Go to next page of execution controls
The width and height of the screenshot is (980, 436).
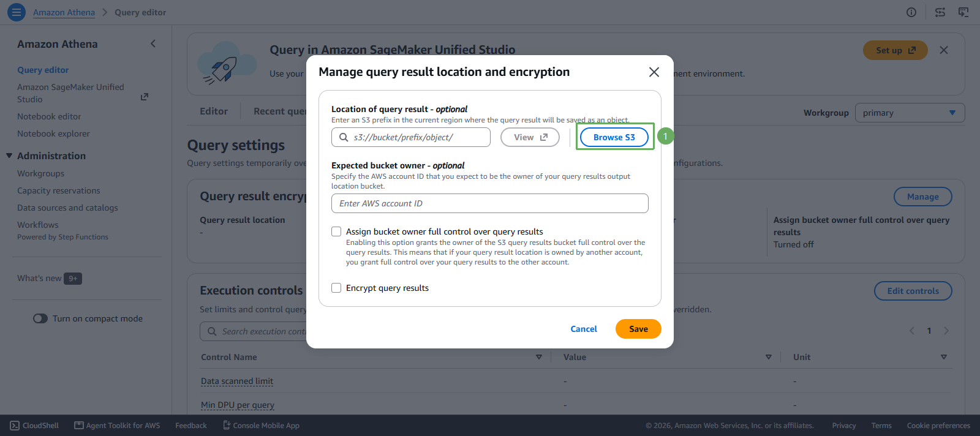(946, 331)
